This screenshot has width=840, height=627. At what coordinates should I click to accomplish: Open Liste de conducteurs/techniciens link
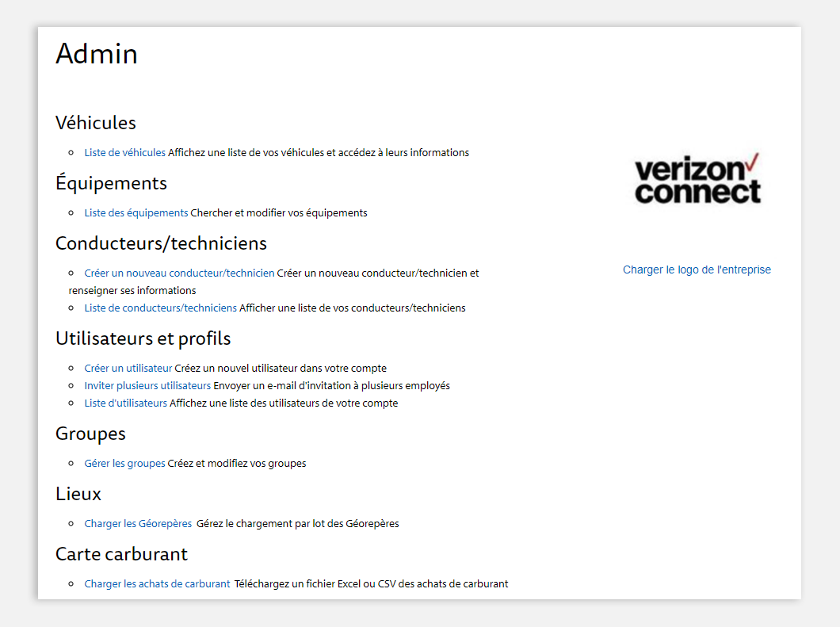point(160,308)
